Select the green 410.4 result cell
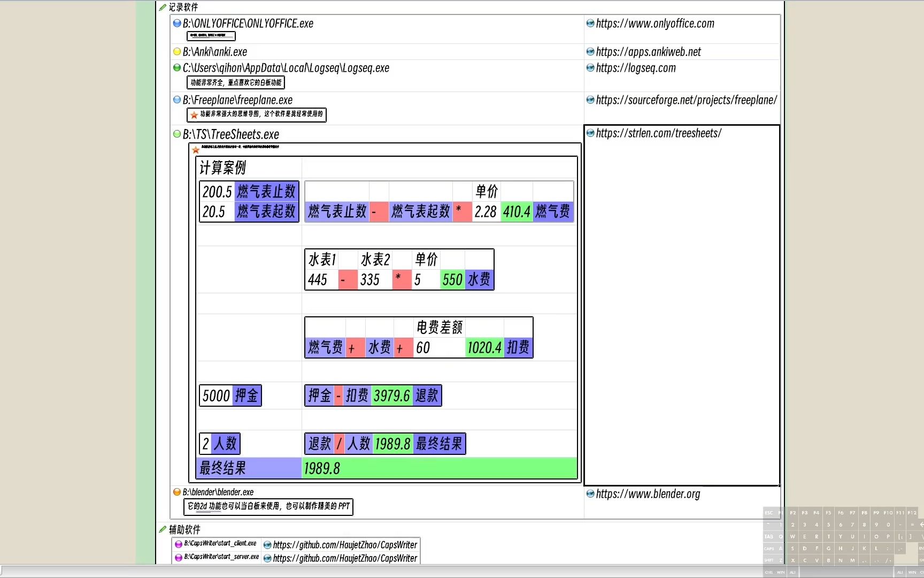This screenshot has width=924, height=578. click(x=517, y=212)
